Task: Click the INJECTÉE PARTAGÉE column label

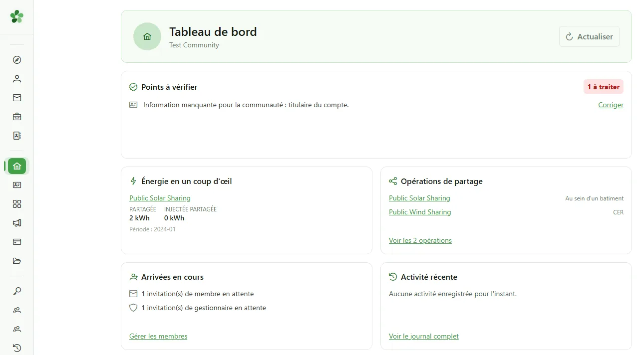Action: pyautogui.click(x=190, y=209)
